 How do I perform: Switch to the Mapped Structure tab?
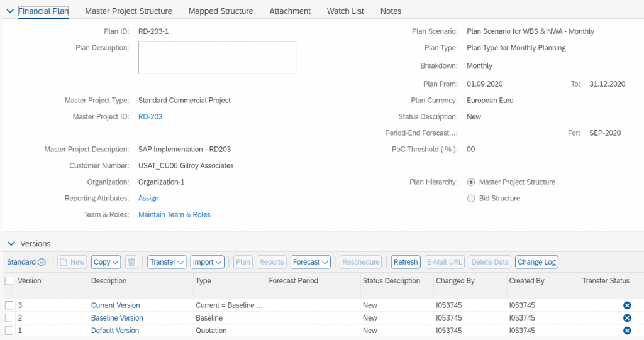(221, 11)
